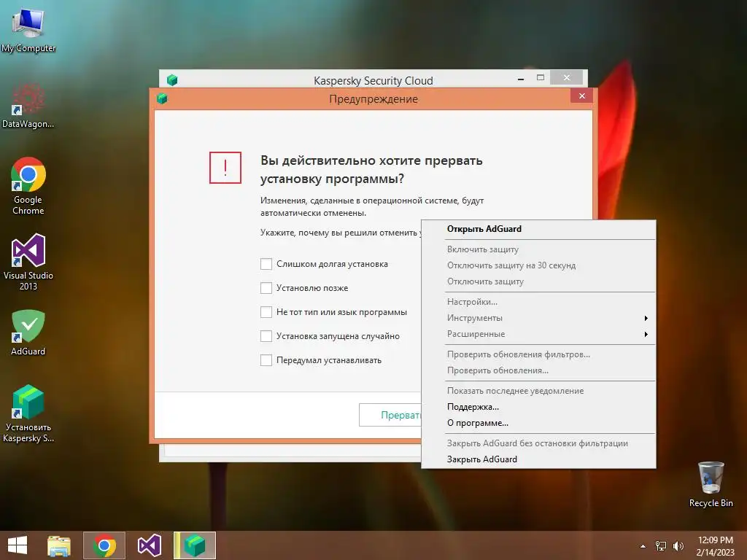Open the volume speaker tray icon
Screen dimensions: 747x560
[x=678, y=545]
